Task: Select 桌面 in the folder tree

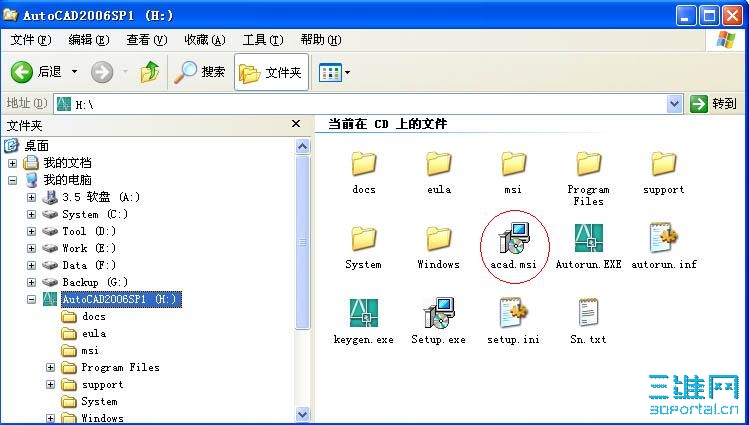Action: [36, 146]
